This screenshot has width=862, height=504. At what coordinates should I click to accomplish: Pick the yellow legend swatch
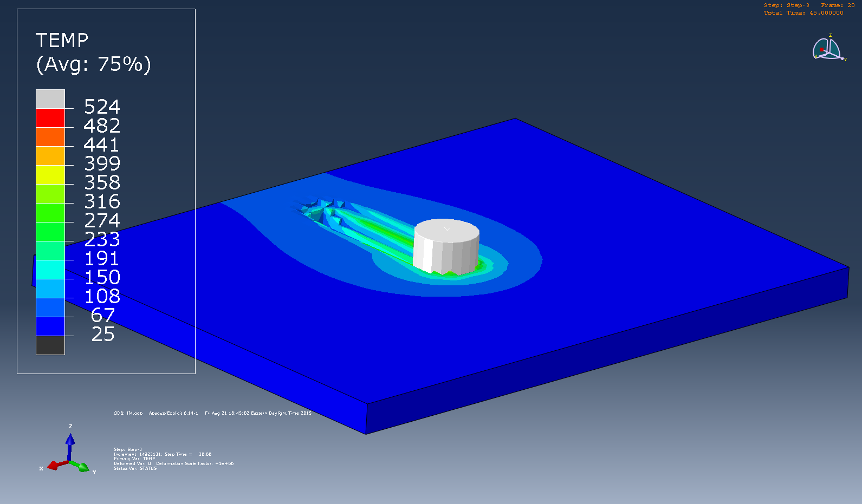click(50, 175)
